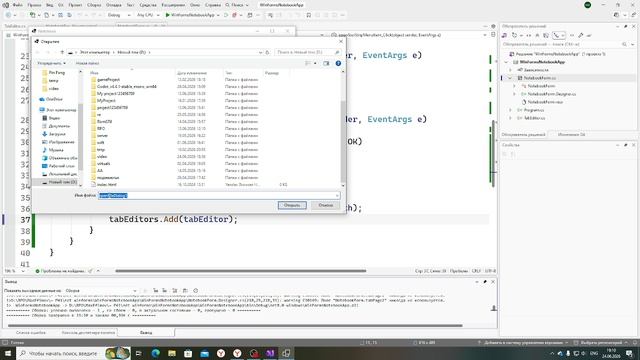Image resolution: width=640 pixels, height=360 pixels.
Task: Open the Build menu
Action: 94,5
